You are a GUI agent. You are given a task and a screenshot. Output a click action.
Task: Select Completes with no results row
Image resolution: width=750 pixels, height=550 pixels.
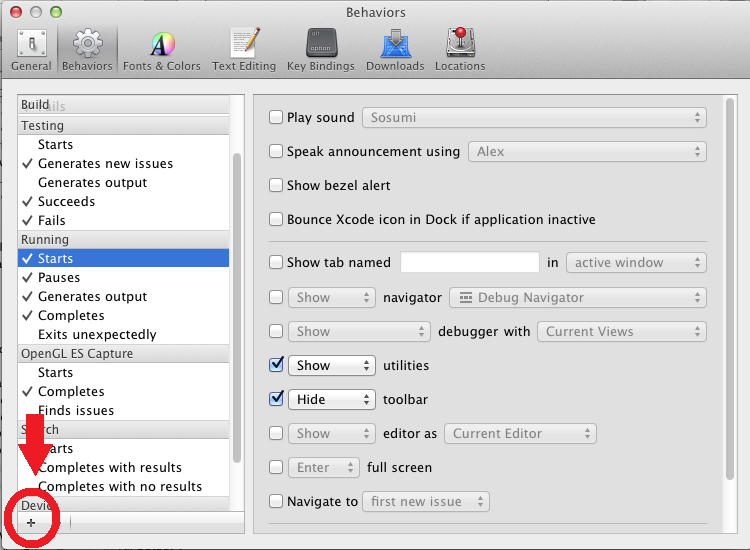[x=123, y=486]
